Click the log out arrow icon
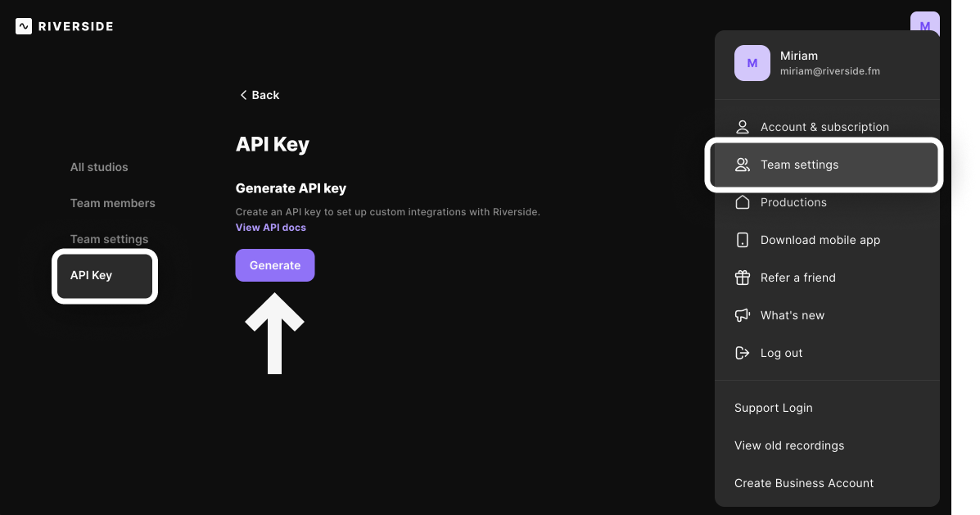Screen dimensions: 980x515 (742, 353)
